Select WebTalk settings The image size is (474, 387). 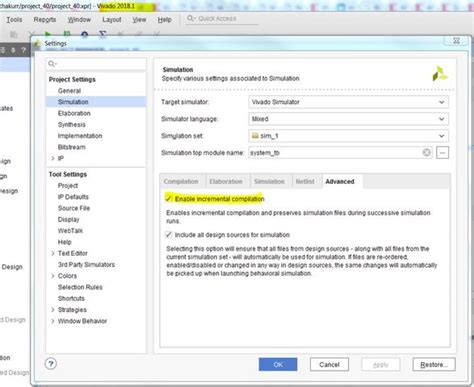(x=70, y=231)
